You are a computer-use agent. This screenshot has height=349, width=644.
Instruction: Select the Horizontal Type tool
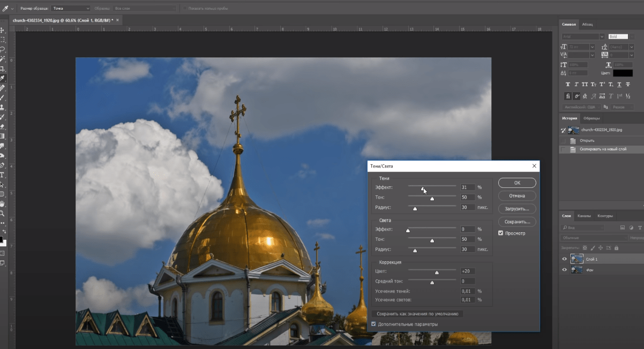point(3,175)
